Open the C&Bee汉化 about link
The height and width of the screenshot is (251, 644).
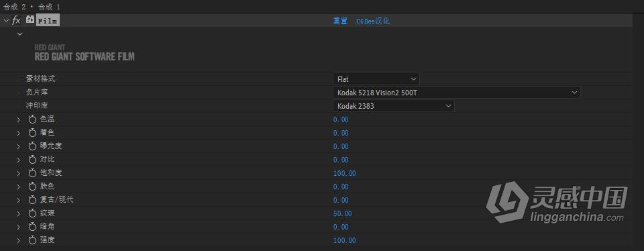tap(373, 21)
